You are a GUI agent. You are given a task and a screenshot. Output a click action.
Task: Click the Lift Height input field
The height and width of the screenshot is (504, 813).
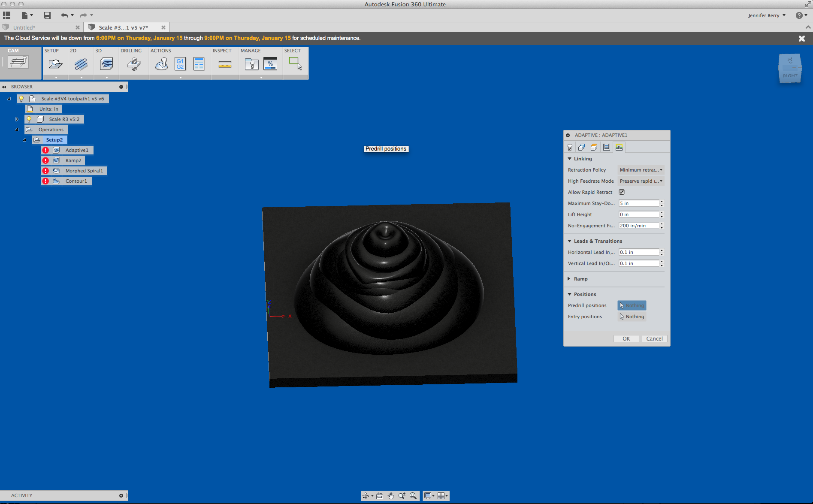pos(638,214)
